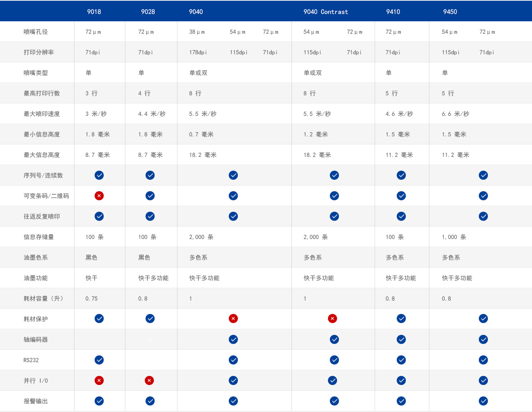Viewport: 532px width, 412px height.
Task: Click the 1,000 条 storage value
Action: 454,237
